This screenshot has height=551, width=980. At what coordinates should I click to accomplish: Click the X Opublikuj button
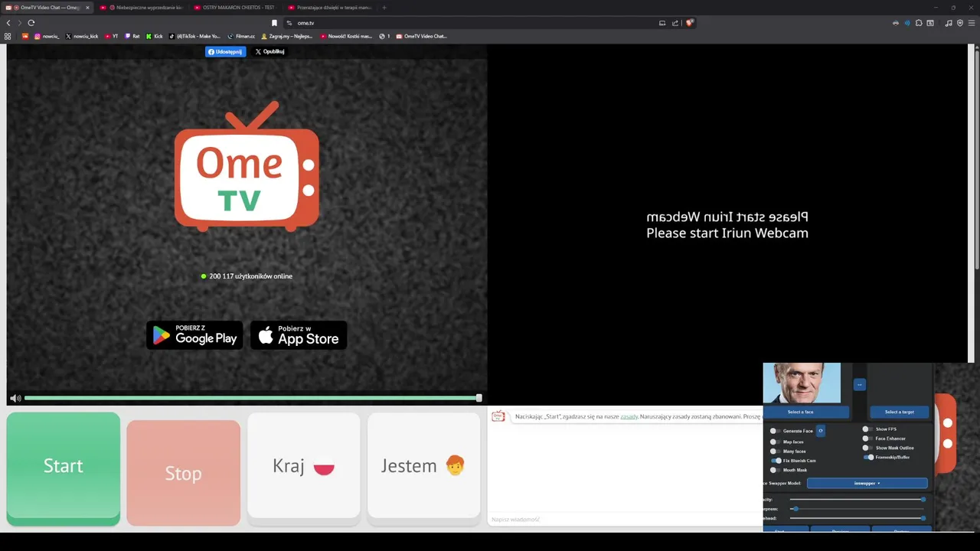[269, 51]
